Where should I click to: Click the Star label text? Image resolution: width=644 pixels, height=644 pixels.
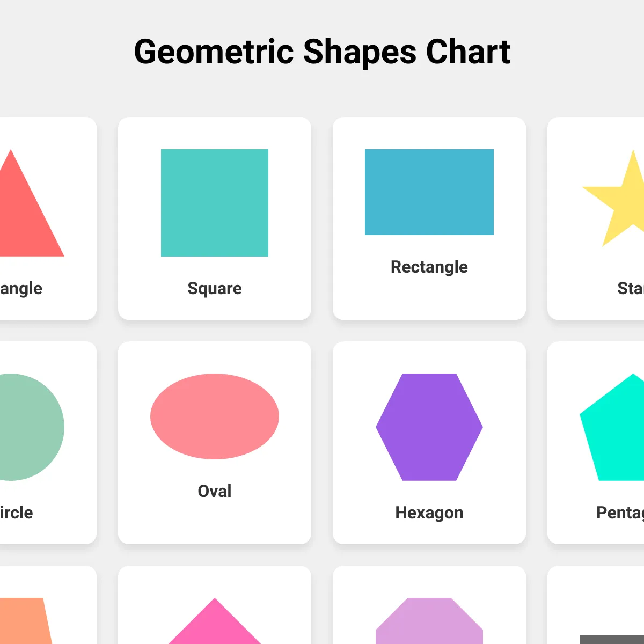pyautogui.click(x=631, y=288)
